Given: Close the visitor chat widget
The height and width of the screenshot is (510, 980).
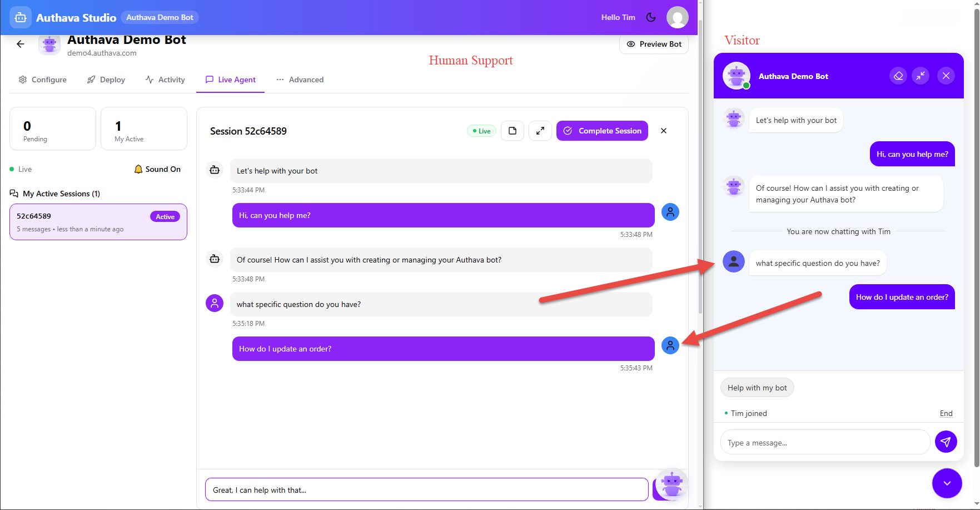Looking at the screenshot, I should point(946,76).
